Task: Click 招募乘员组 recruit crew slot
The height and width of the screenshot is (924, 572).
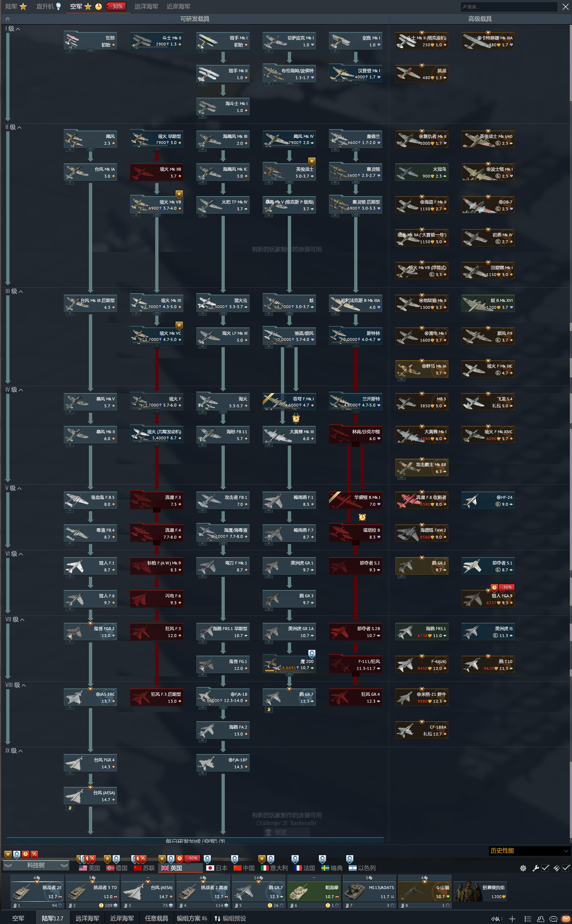Action: pos(481,891)
